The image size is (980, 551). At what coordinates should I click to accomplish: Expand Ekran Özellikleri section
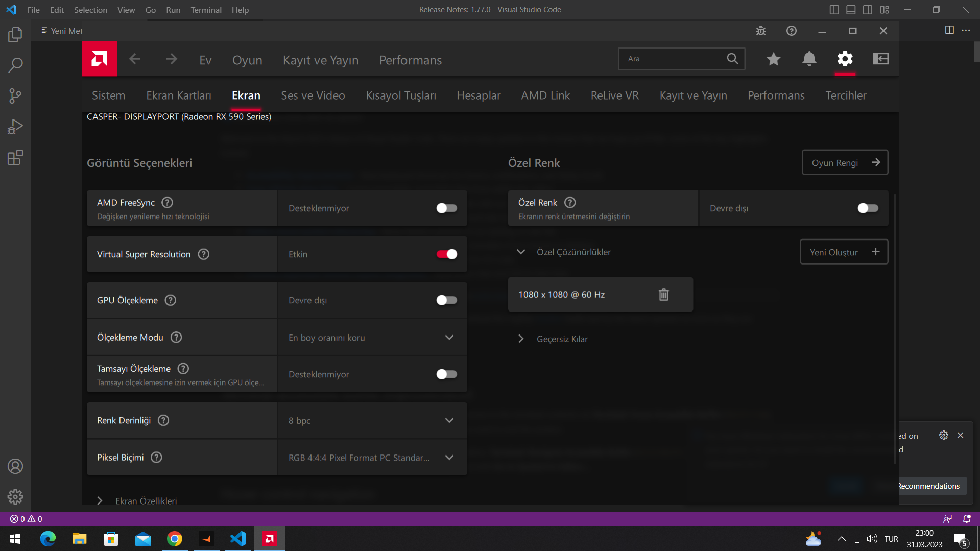point(100,501)
